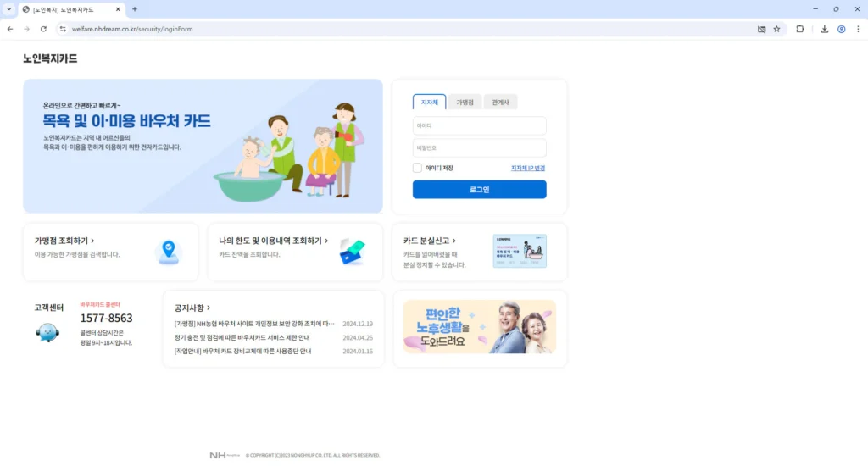Click the 1577-8563 call center number
868x466 pixels.
tap(106, 318)
